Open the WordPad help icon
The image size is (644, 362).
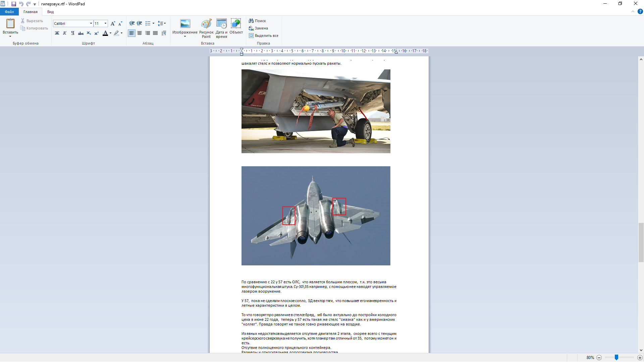point(640,11)
